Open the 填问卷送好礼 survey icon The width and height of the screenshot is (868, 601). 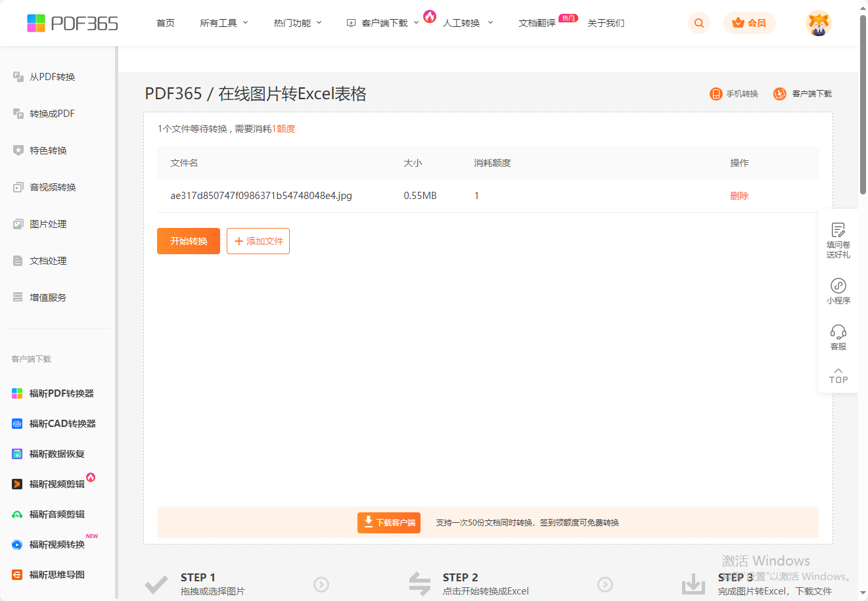point(838,230)
